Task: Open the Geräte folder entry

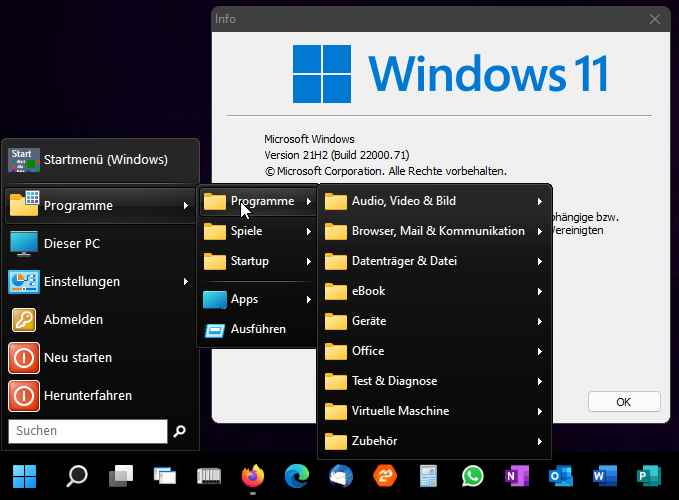Action: tap(434, 321)
